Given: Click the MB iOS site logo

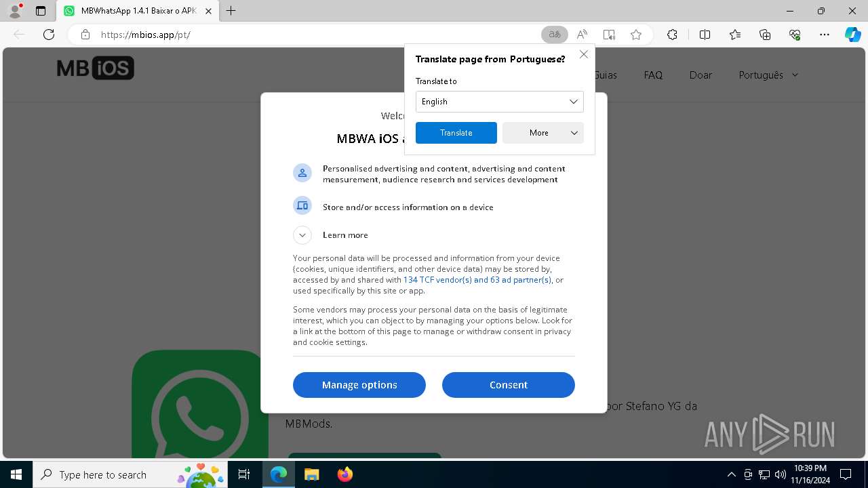Looking at the screenshot, I should point(96,68).
